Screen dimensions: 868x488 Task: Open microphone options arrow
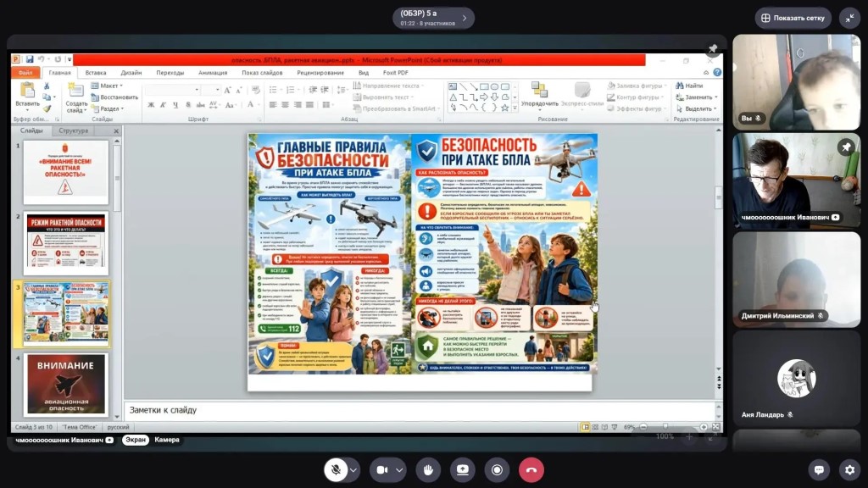pyautogui.click(x=353, y=470)
